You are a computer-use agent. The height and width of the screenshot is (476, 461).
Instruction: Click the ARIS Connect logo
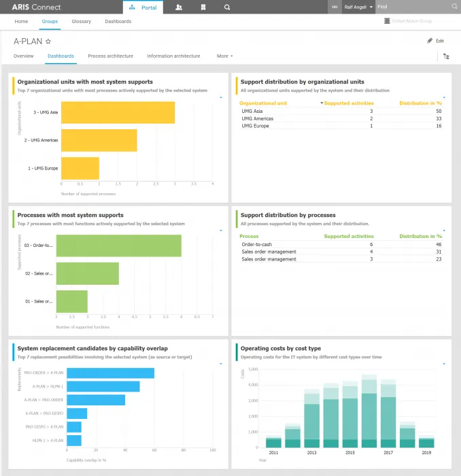point(36,7)
